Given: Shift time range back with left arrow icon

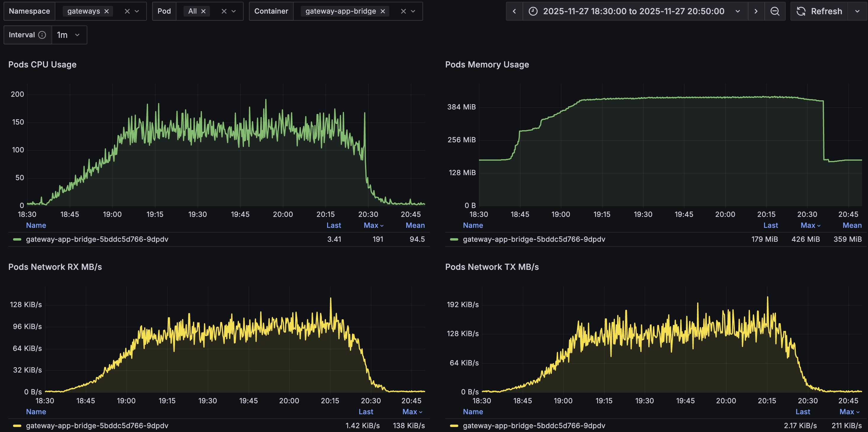Looking at the screenshot, I should coord(515,11).
